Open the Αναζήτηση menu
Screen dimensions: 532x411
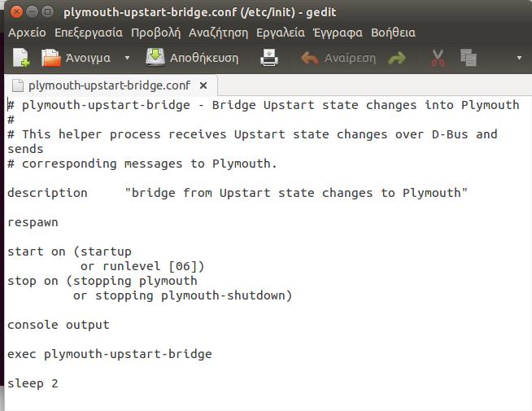point(218,33)
